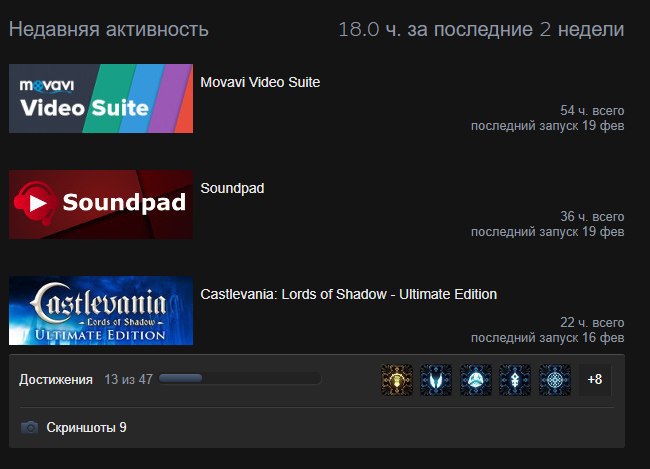Viewport: 650px width, 469px height.
Task: Click the Недавняя активность heading
Action: tap(109, 29)
